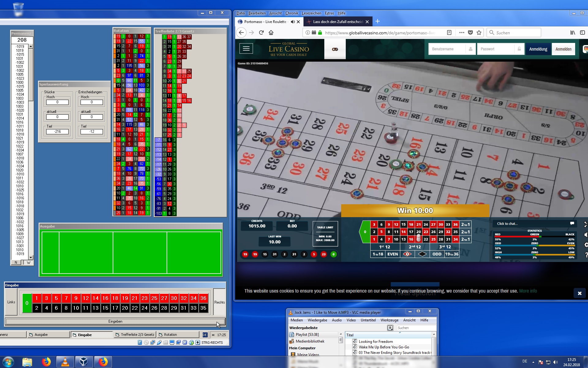Click Permanenz list scroll-down arrow
The image size is (588, 368).
pos(31,258)
